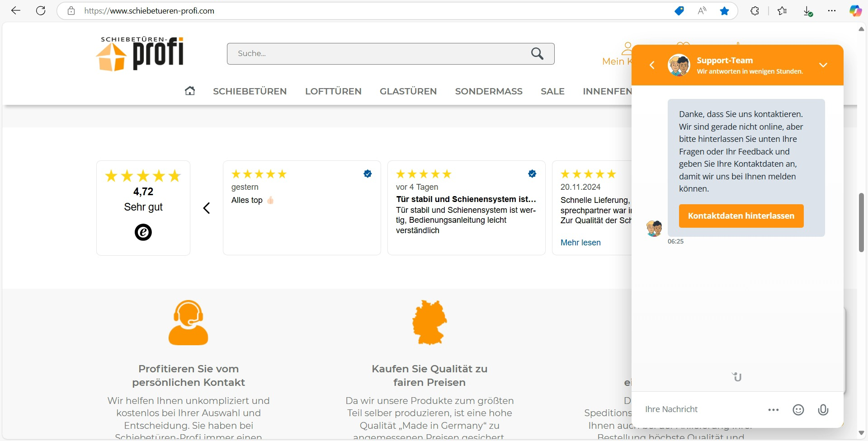Click the Kontaktdaten hinterlassen button
The image size is (868, 441).
(x=741, y=216)
